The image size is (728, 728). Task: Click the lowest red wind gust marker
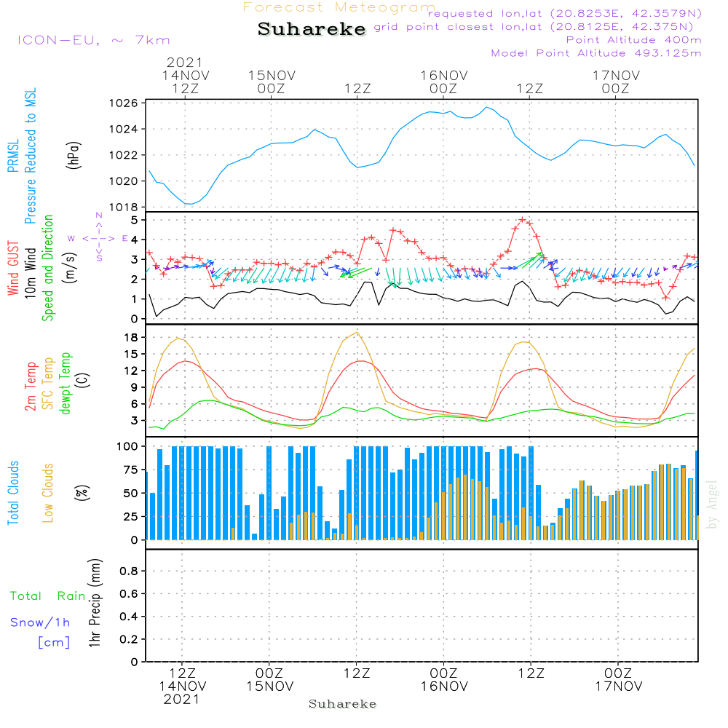tap(665, 297)
